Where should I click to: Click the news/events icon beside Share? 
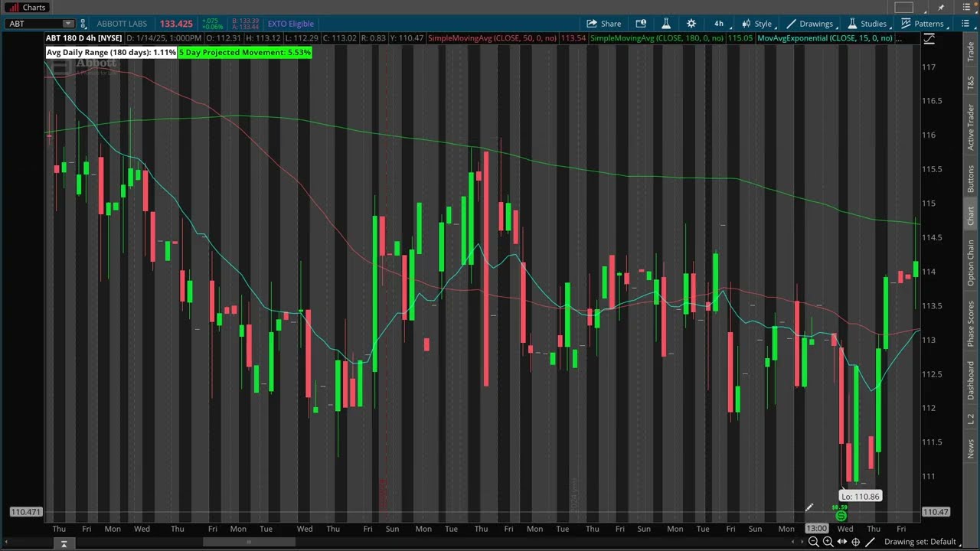coord(641,24)
